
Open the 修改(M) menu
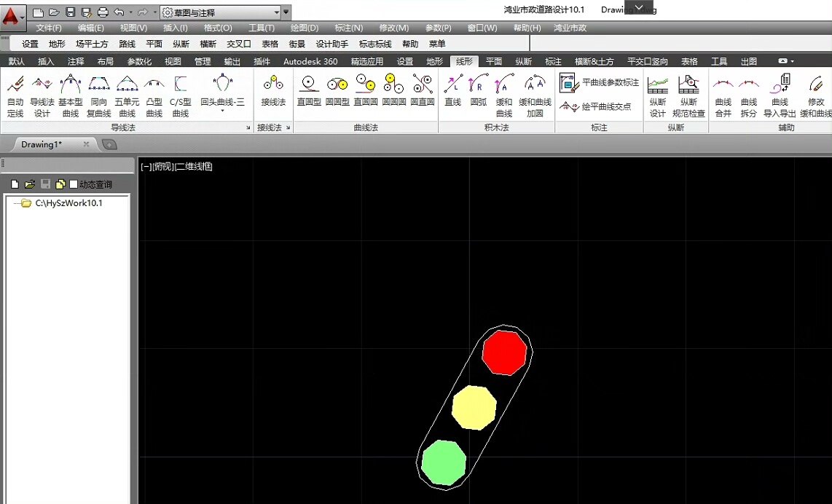393,28
